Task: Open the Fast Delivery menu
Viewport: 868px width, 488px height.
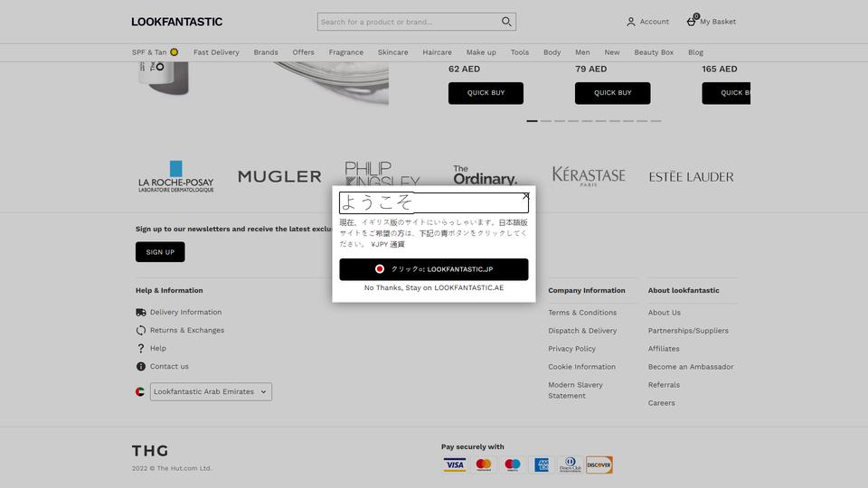Action: click(216, 52)
